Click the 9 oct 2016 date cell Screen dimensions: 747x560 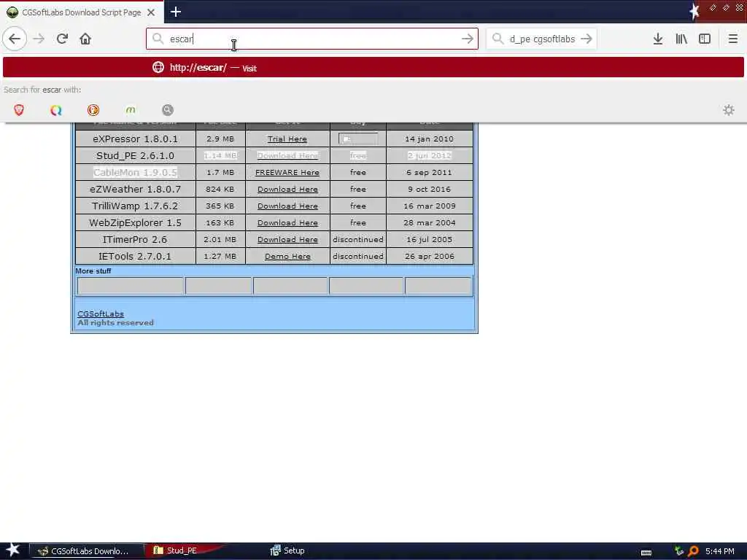[429, 189]
